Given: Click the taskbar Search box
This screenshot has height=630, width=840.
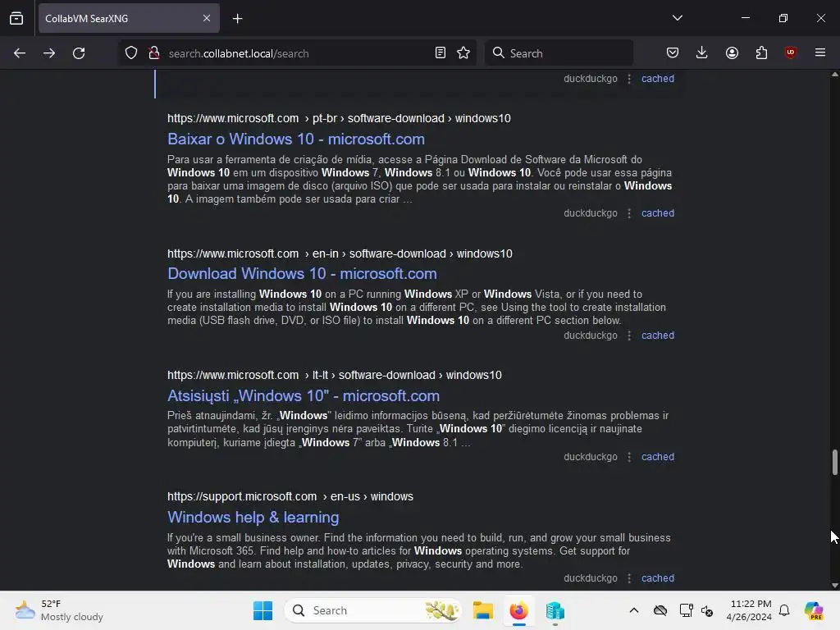Looking at the screenshot, I should 373,610.
